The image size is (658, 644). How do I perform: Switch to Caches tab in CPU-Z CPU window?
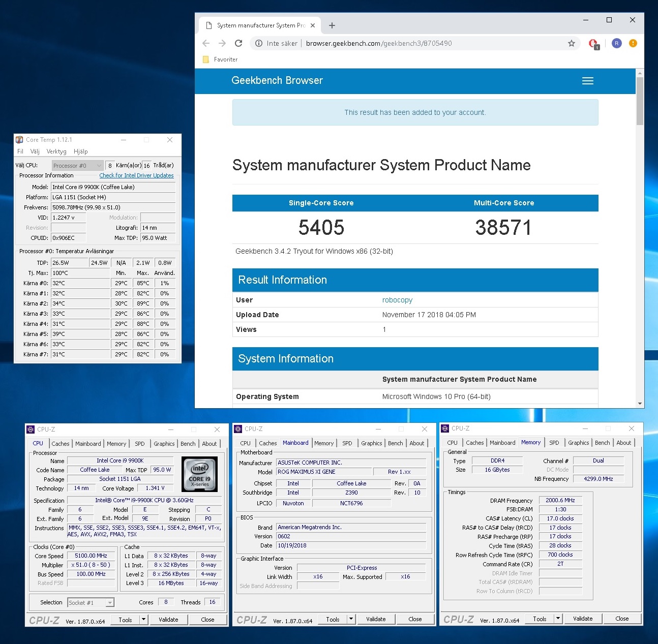tap(60, 444)
